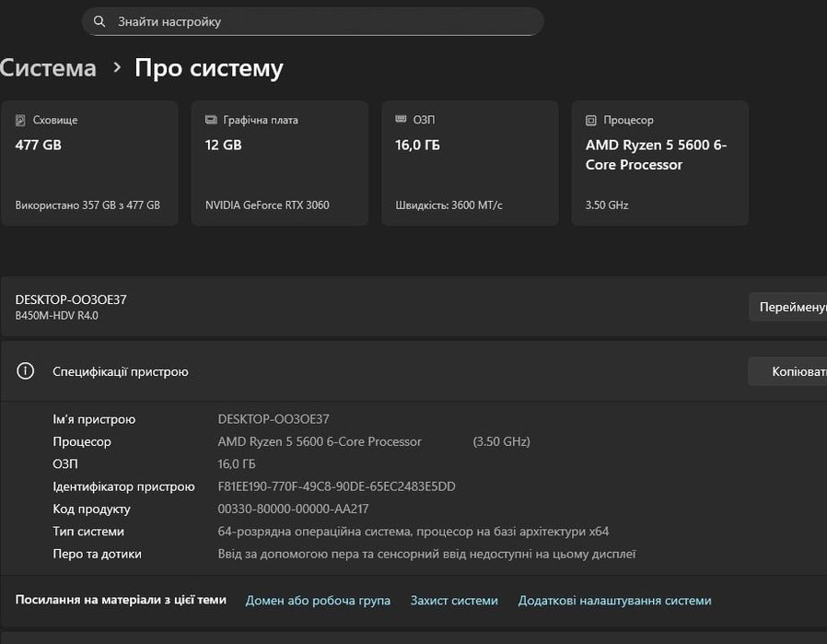
Task: Go back to Система breadcrumb
Action: pos(48,68)
